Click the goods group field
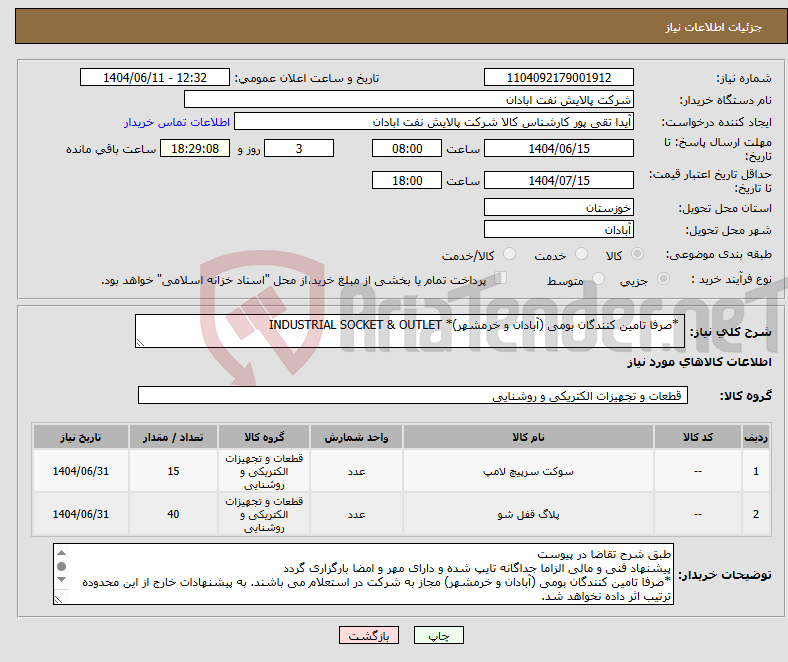The image size is (788, 662). pos(413,395)
